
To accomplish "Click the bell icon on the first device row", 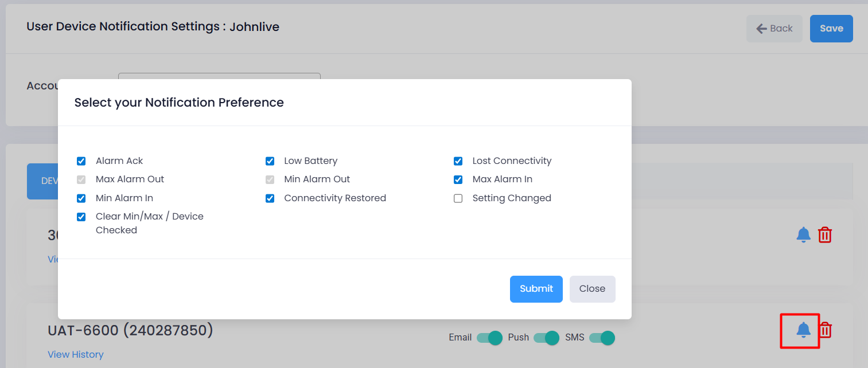I will (803, 234).
